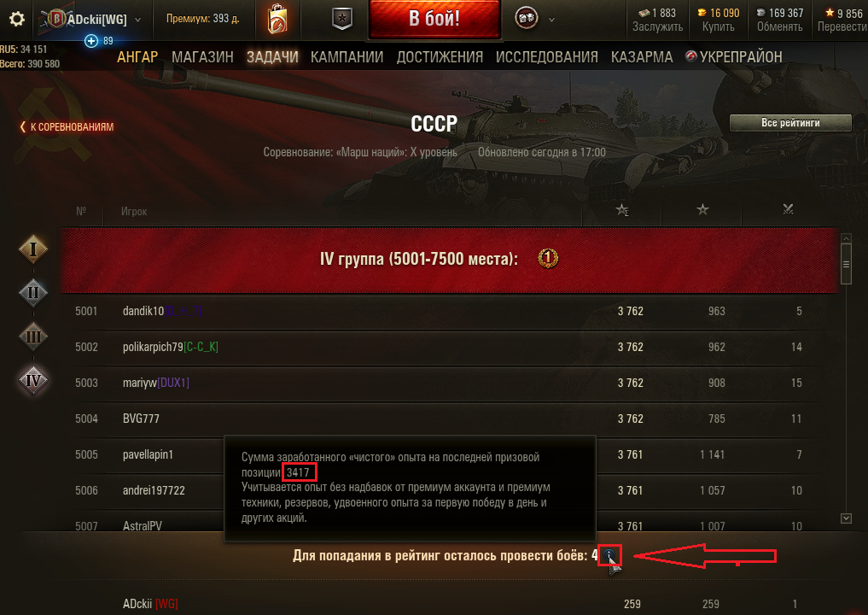Click the shield with star icon
The width and height of the screenshot is (868, 615).
pyautogui.click(x=342, y=20)
